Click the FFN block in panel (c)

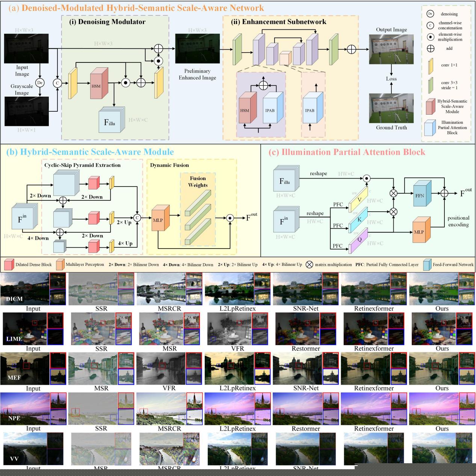click(x=420, y=195)
